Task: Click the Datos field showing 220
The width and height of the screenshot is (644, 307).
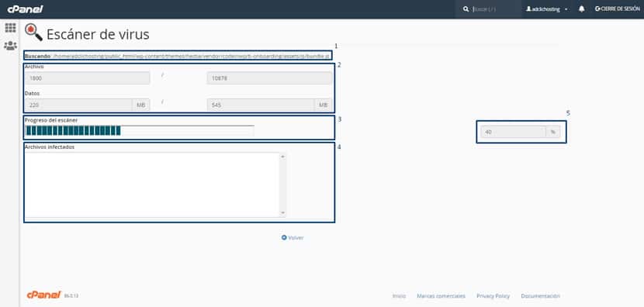Action: 78,105
